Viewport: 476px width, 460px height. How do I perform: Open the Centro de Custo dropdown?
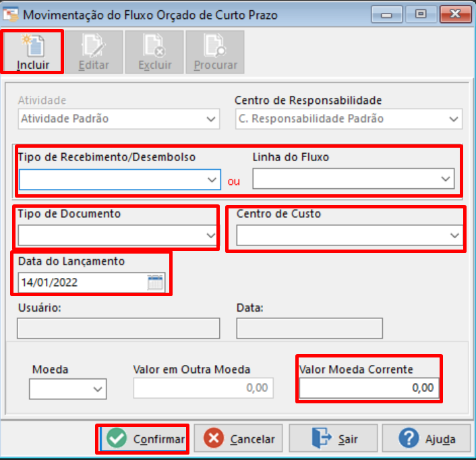click(x=350, y=235)
